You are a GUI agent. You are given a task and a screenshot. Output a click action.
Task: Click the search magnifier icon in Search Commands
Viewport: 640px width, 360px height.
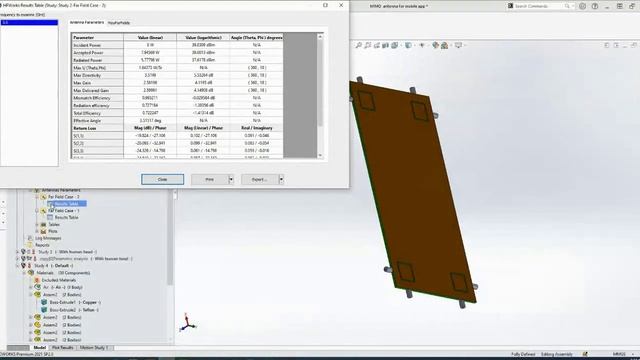pyautogui.click(x=567, y=6)
